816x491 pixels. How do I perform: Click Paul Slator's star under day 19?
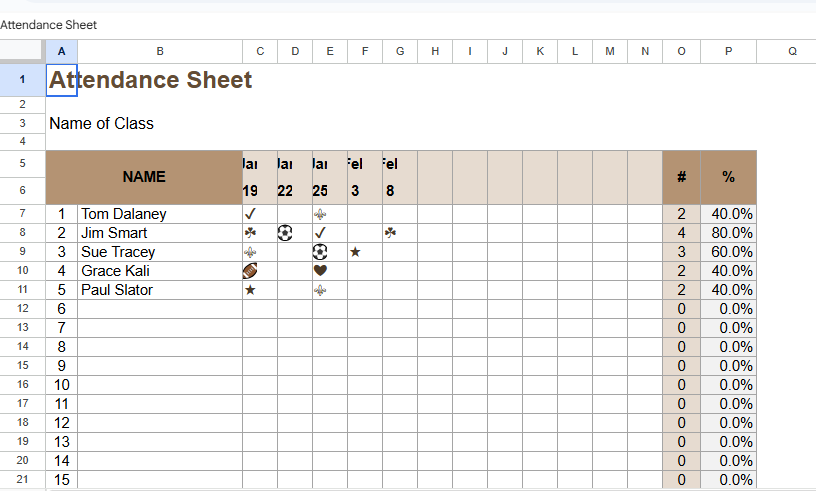[x=250, y=290]
